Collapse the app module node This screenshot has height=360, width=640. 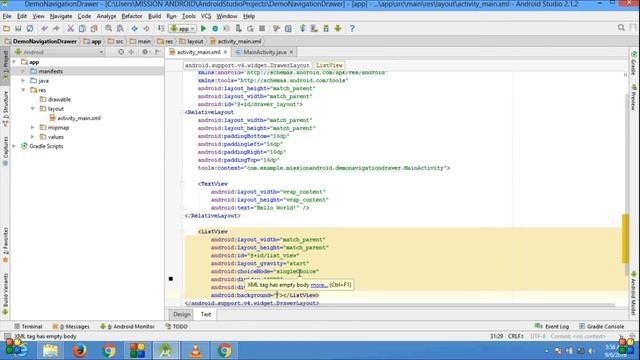coord(15,62)
